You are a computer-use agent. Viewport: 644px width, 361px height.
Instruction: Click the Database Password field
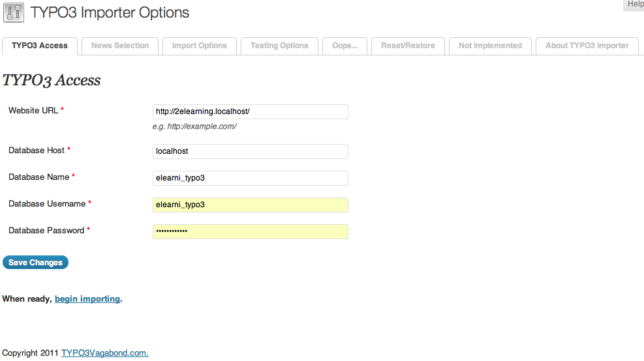click(250, 231)
